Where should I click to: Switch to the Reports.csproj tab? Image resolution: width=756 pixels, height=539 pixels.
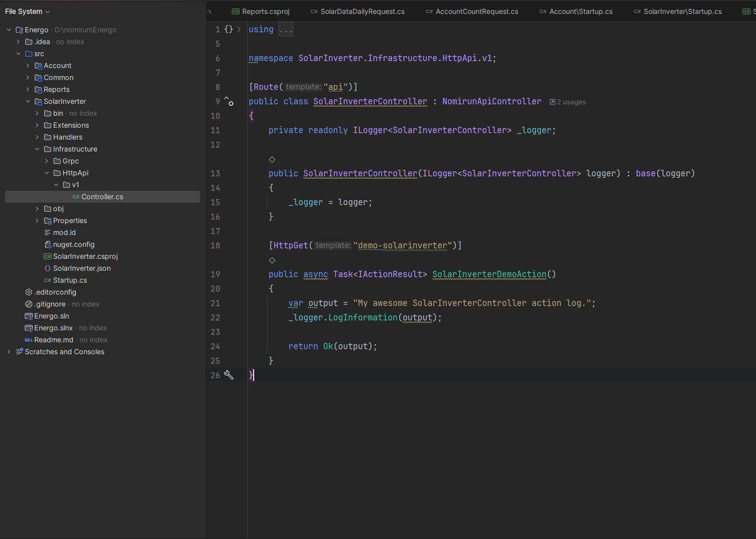click(x=265, y=11)
